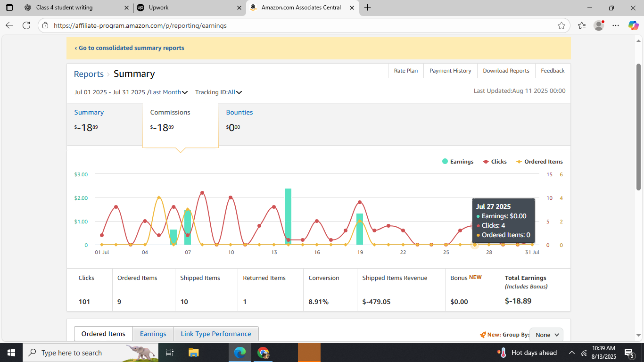Viewport: 644px width, 362px height.
Task: Click the Jul 14 earnings bar
Action: pos(288,216)
